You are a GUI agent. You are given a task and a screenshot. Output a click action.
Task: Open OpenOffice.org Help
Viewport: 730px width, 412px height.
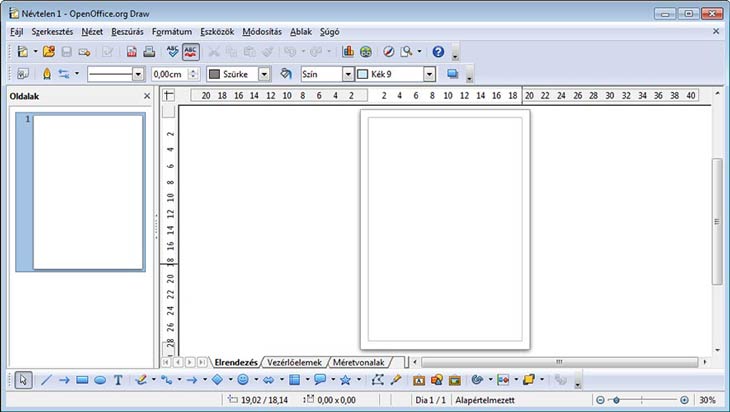coord(438,52)
